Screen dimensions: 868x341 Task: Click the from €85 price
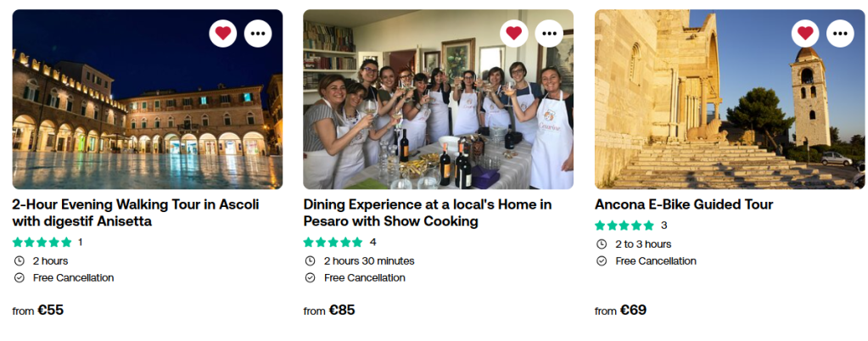point(329,310)
